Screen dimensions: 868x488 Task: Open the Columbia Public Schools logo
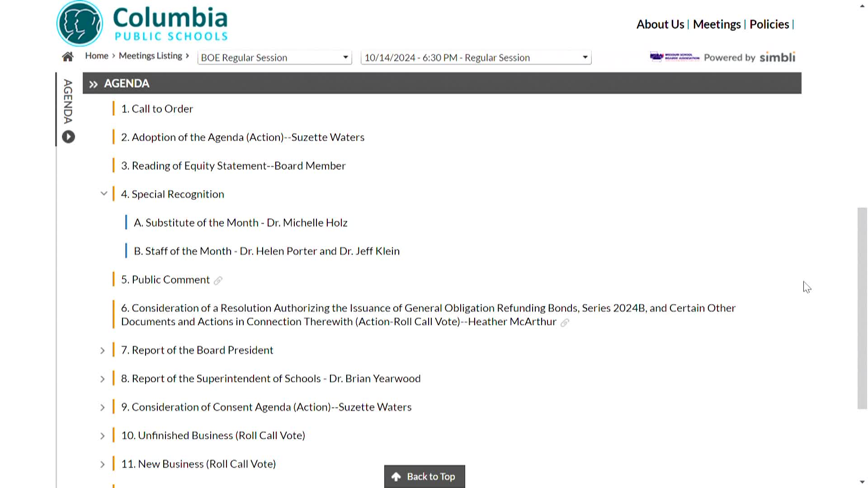(x=142, y=23)
